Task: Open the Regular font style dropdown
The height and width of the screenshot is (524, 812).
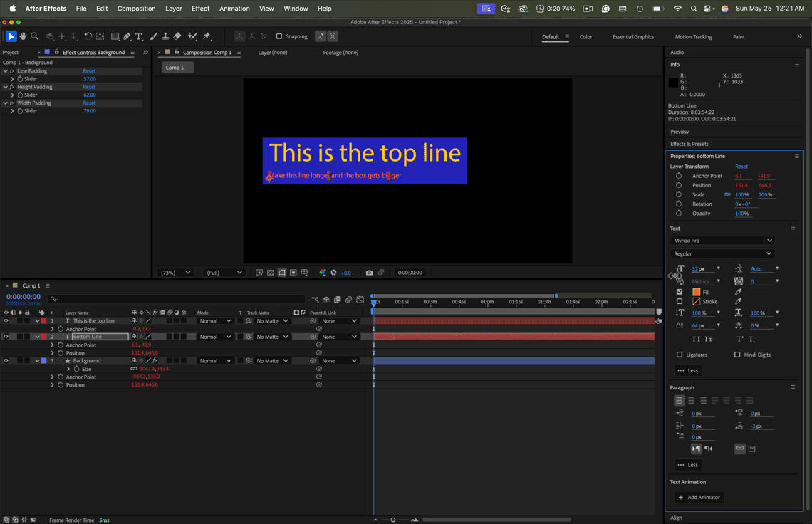Action: pyautogui.click(x=722, y=253)
